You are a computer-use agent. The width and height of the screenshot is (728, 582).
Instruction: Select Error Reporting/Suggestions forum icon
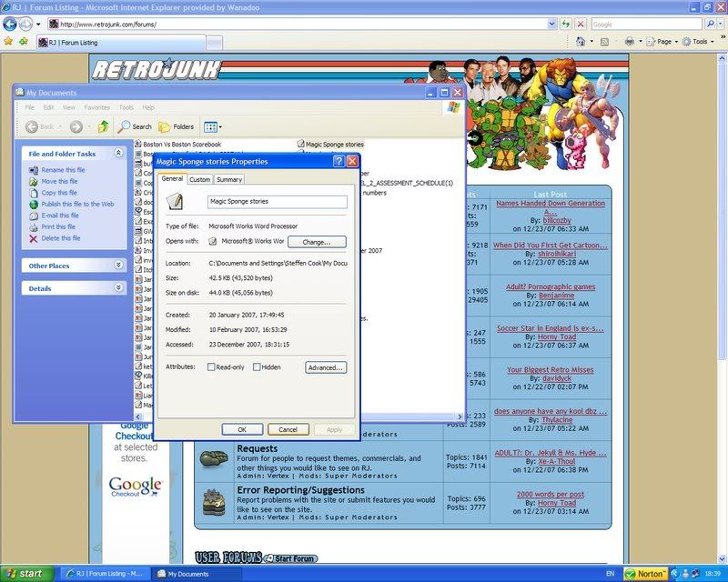click(214, 503)
